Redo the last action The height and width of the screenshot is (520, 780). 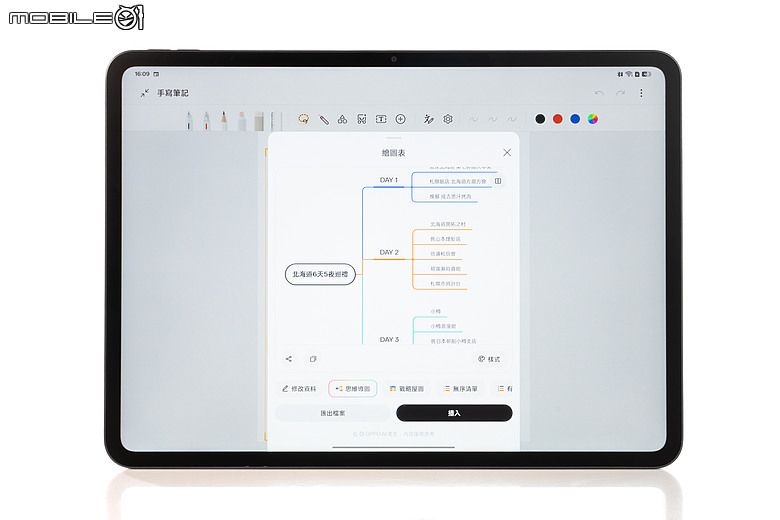[x=620, y=93]
